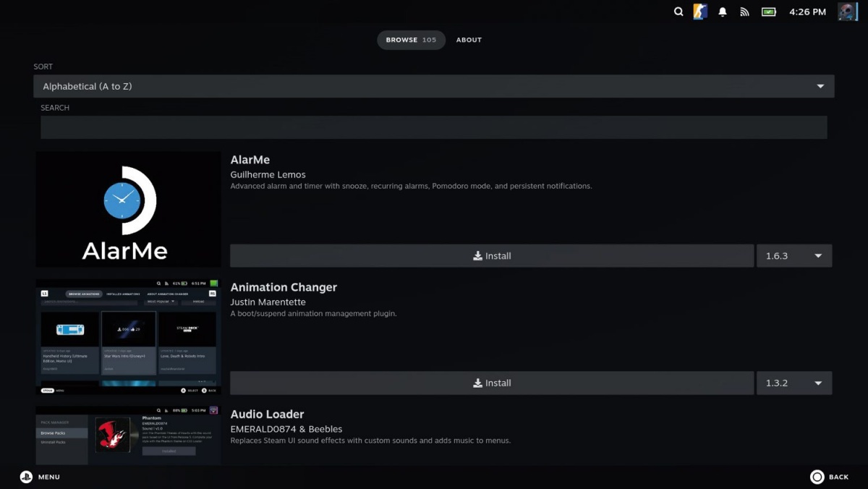Click the running game icon in top bar
This screenshot has width=868, height=489.
point(700,12)
